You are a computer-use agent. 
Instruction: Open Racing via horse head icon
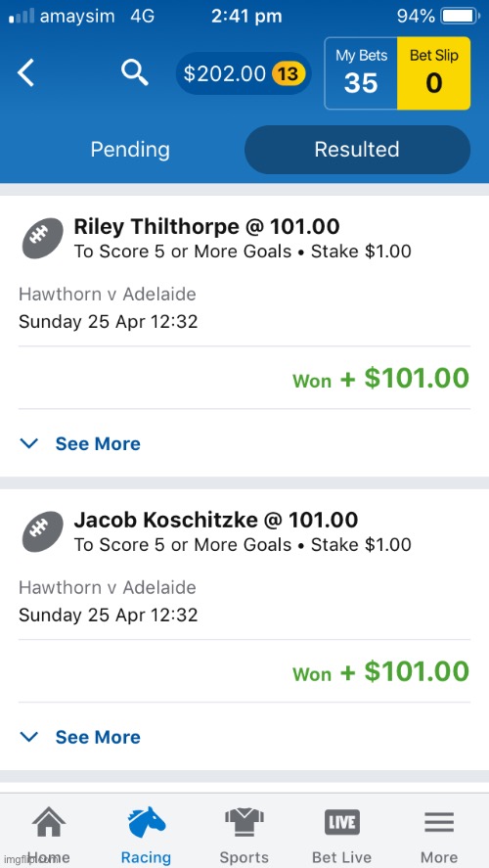[x=146, y=823]
